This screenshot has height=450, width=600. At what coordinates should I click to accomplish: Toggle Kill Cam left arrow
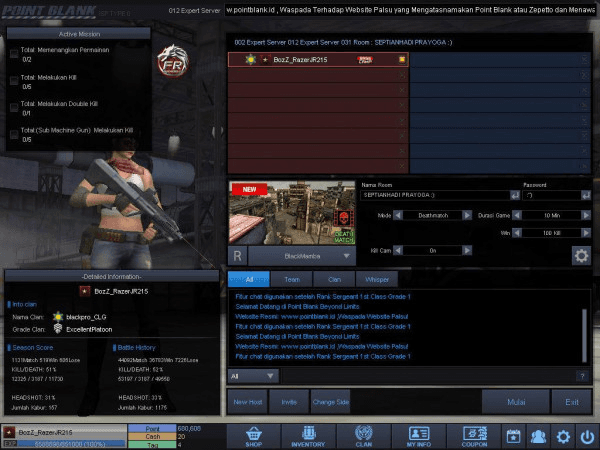(x=398, y=251)
